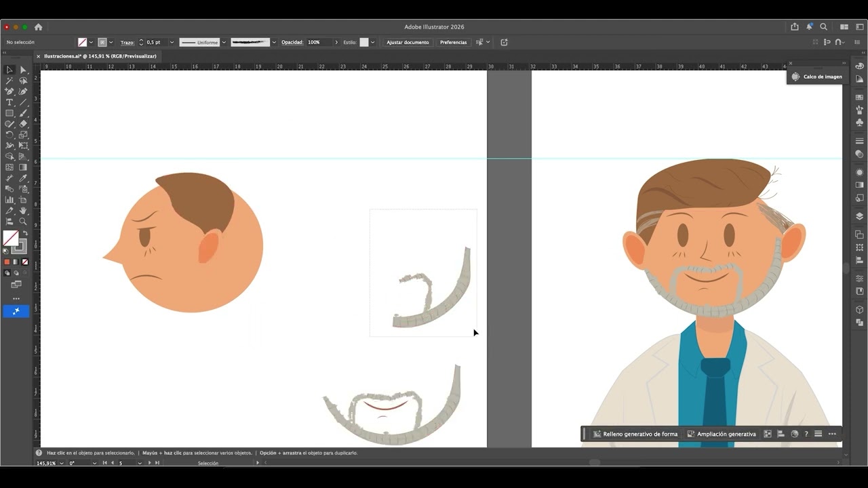
Task: Select the Line Segment tool
Action: [x=23, y=102]
